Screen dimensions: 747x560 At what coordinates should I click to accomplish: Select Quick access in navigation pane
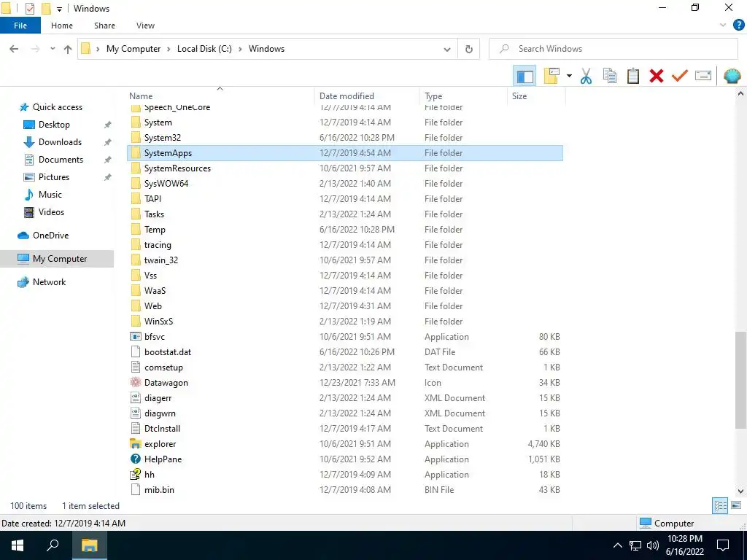57,107
